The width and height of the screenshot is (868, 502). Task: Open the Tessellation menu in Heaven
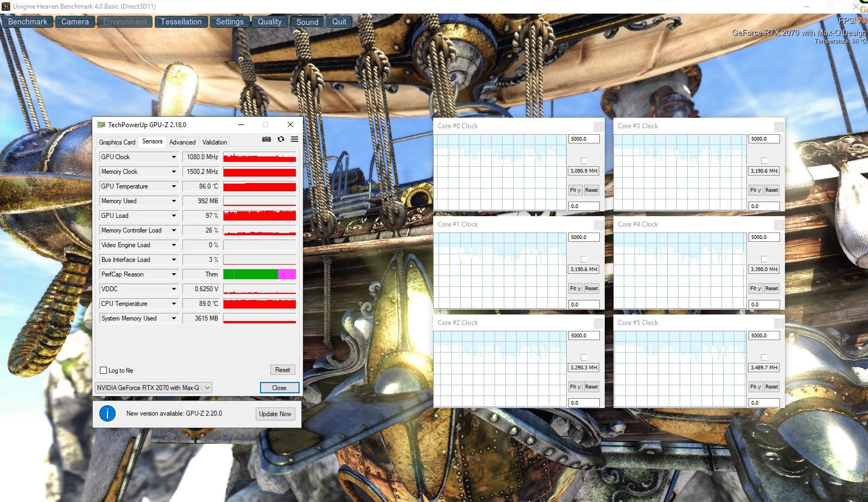click(181, 22)
